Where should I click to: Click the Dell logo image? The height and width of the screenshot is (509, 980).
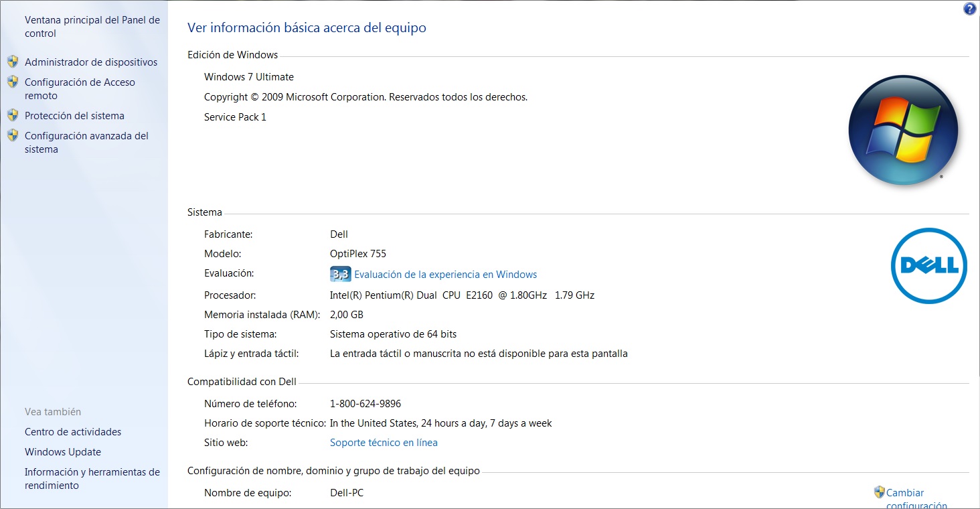tap(928, 266)
